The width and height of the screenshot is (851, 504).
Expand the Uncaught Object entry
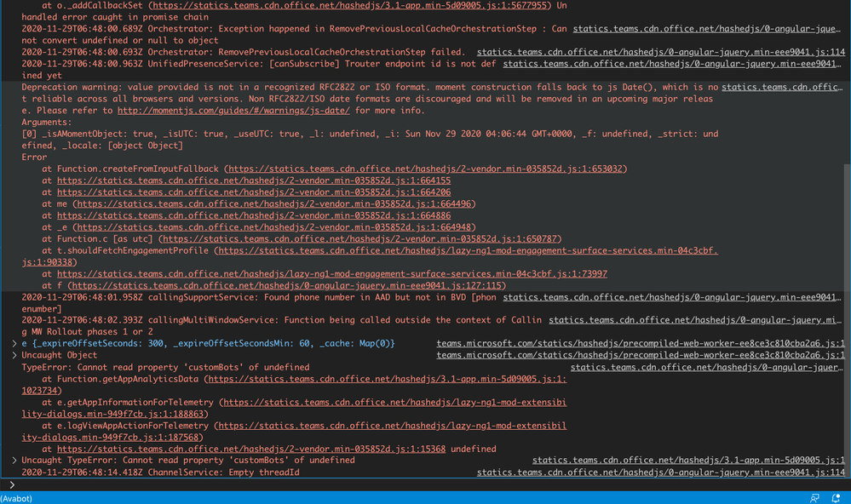point(14,355)
